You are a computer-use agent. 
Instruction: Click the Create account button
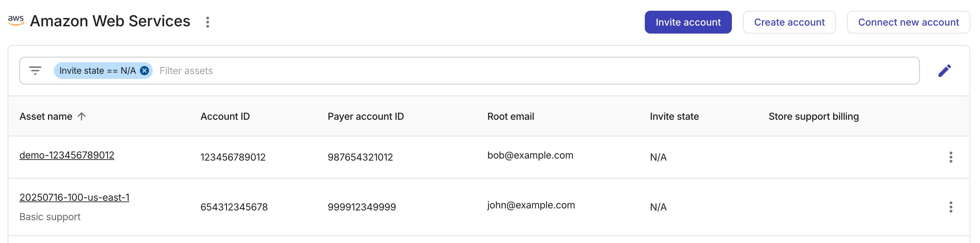(789, 22)
